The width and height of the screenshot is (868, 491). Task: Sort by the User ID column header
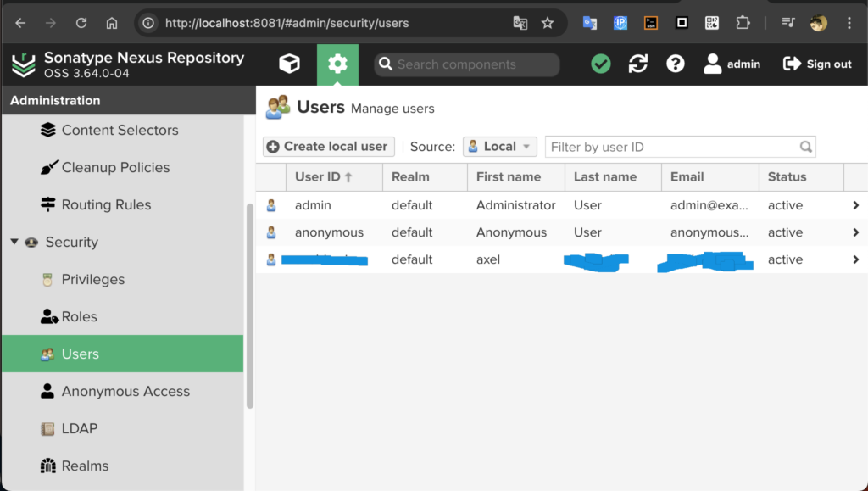point(317,177)
